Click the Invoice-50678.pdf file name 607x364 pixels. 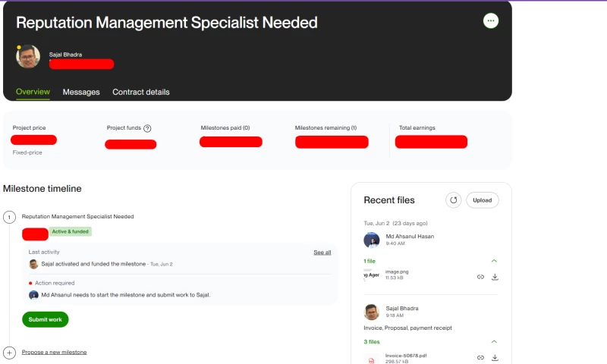[406, 356]
